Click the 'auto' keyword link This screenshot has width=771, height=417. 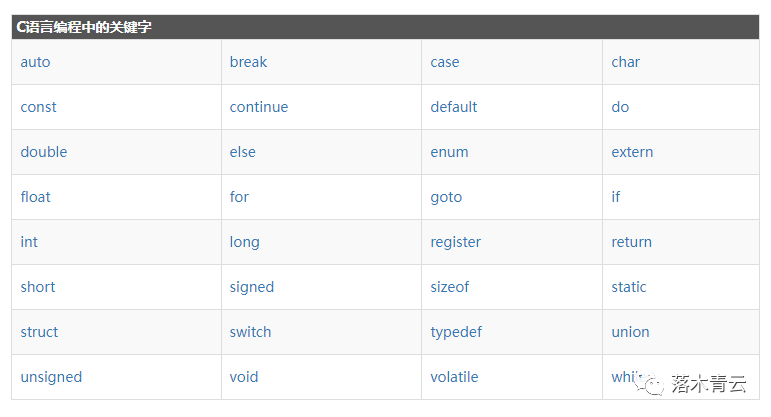(x=35, y=62)
